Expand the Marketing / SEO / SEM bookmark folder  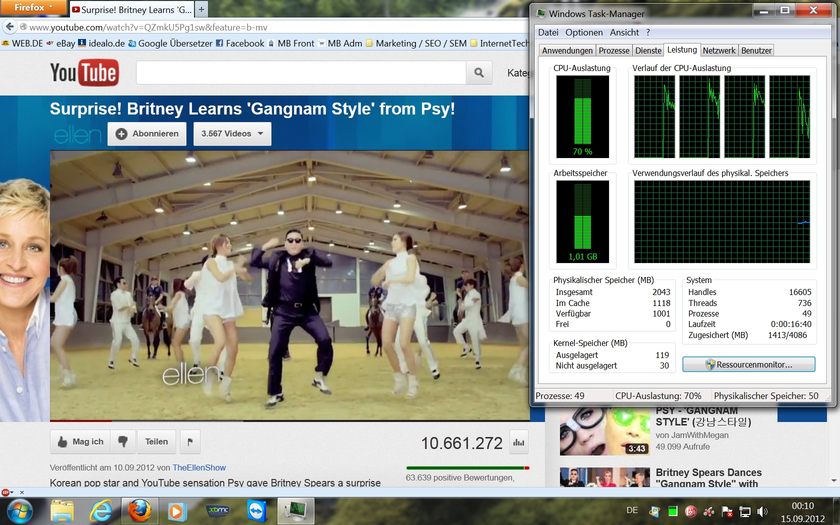click(x=416, y=43)
